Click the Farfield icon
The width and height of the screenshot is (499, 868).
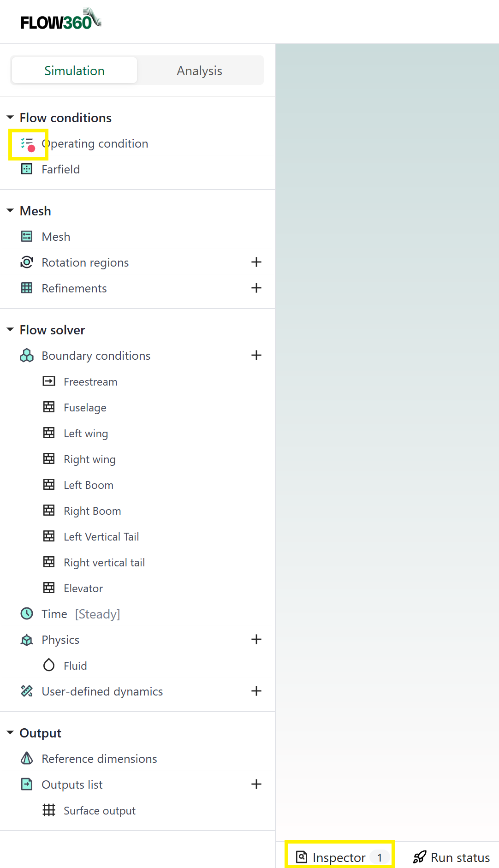(27, 169)
